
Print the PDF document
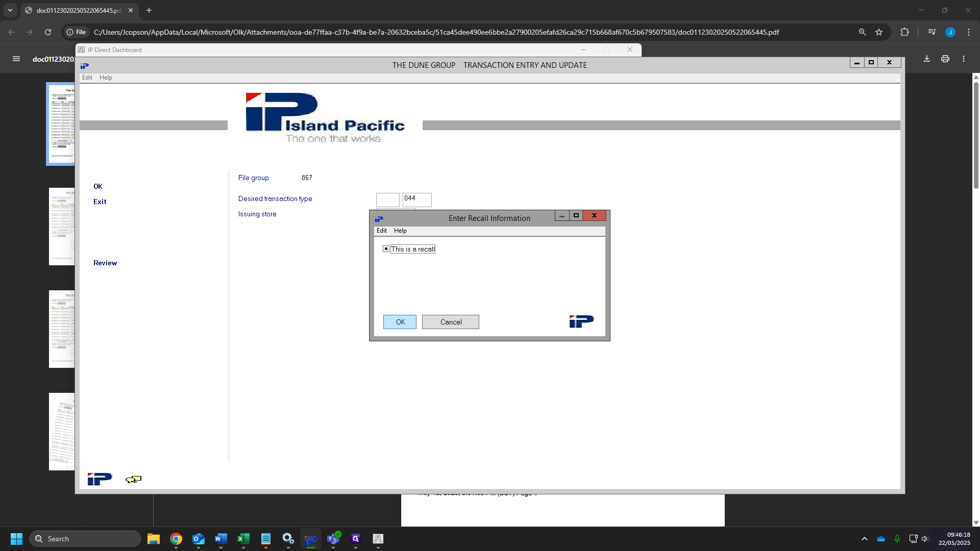pyautogui.click(x=945, y=59)
